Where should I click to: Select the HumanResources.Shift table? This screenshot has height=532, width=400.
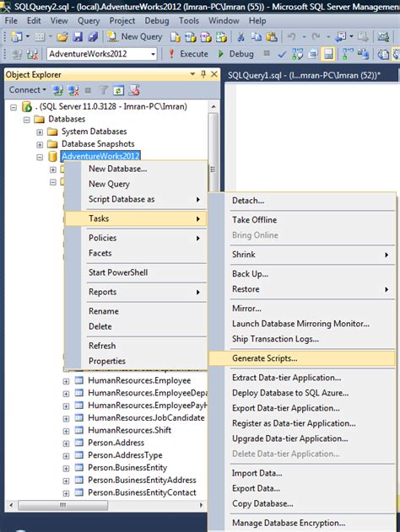(129, 430)
